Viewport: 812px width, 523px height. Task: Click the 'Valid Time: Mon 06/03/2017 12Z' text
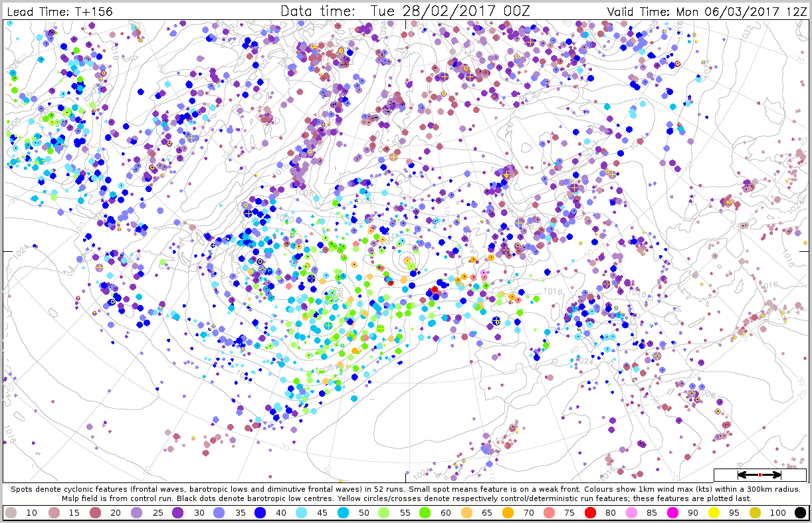[706, 11]
